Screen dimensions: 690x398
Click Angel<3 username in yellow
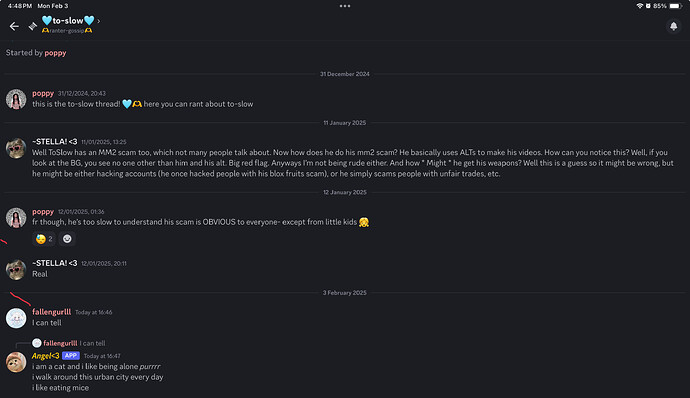tap(45, 356)
